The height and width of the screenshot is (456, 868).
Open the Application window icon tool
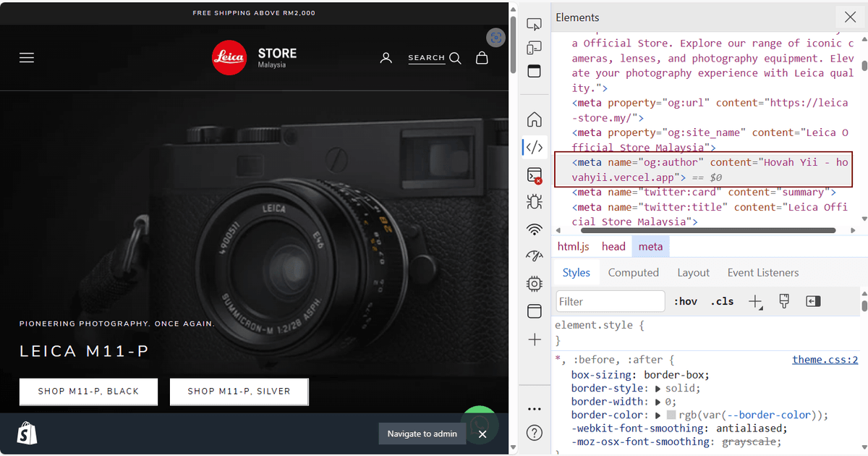534,311
